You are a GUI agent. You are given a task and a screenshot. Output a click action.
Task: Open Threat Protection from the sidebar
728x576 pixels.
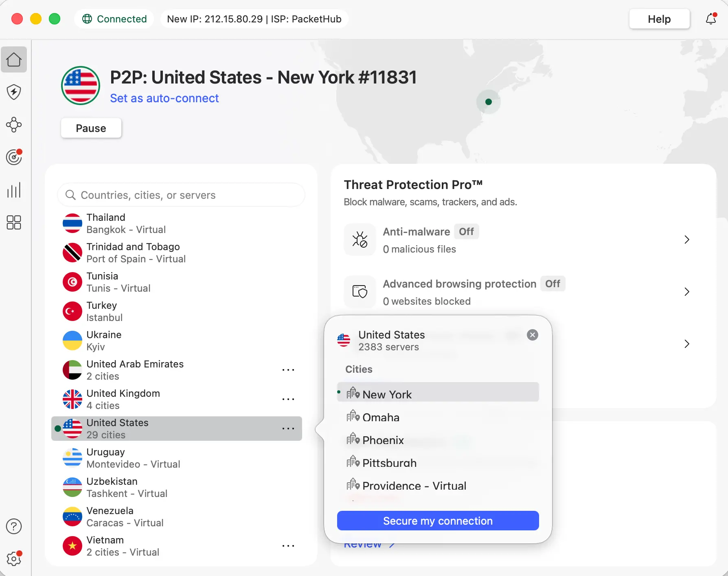(x=14, y=92)
